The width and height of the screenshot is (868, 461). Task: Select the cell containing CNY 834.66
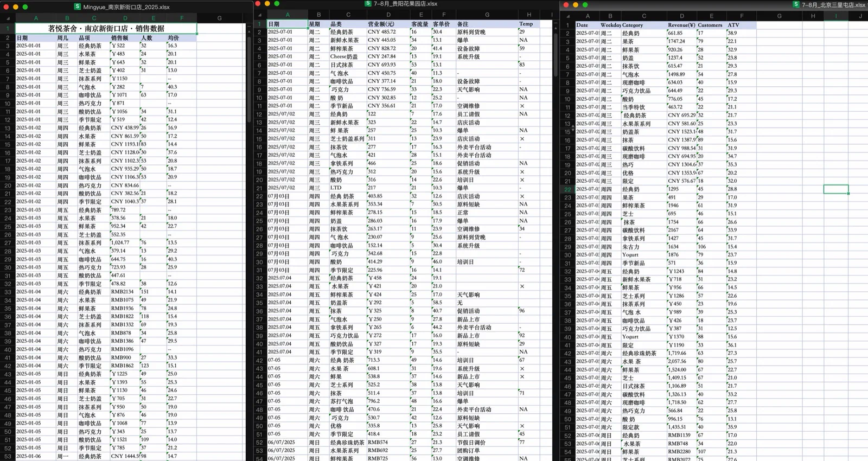(125, 185)
